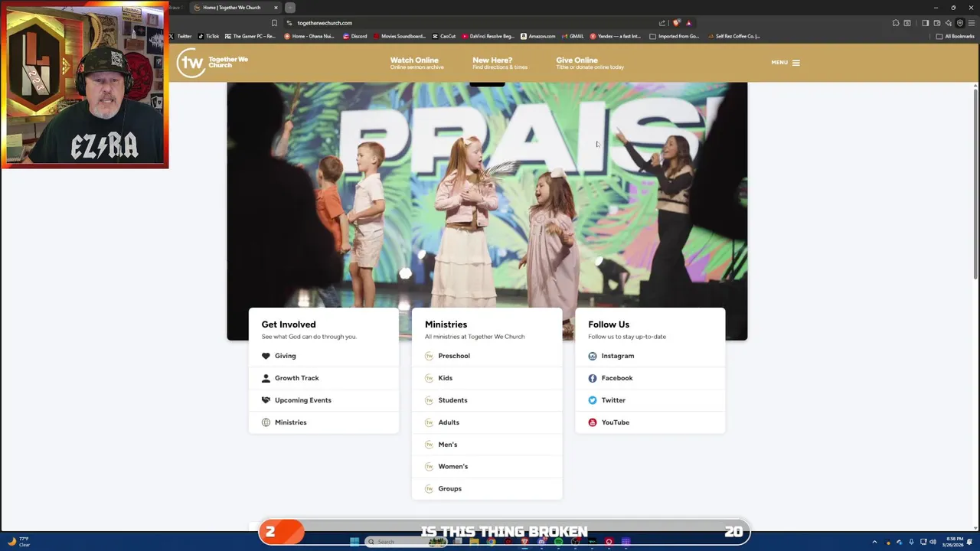Open the Discord bookmark

point(355,36)
